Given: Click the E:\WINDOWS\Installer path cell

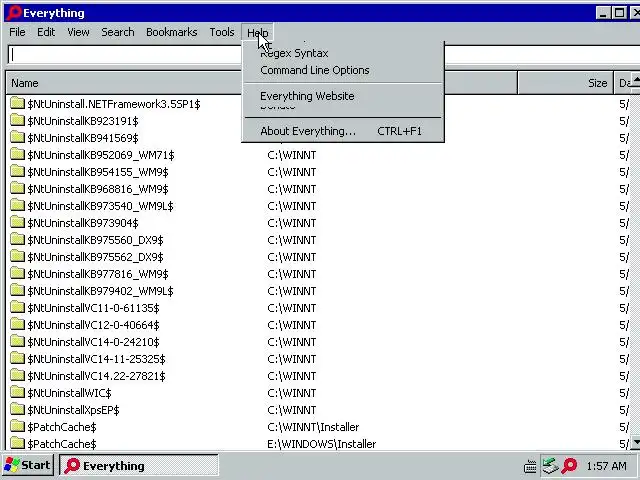Looking at the screenshot, I should tap(322, 444).
